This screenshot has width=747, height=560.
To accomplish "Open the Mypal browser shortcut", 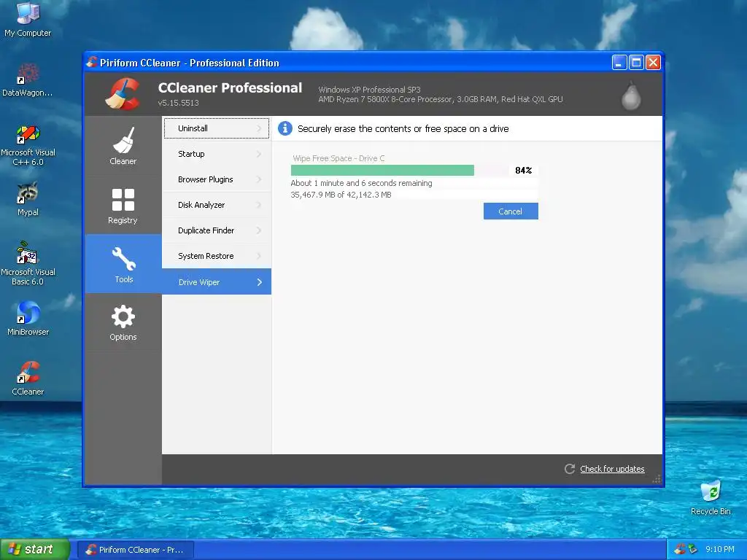I will [28, 199].
